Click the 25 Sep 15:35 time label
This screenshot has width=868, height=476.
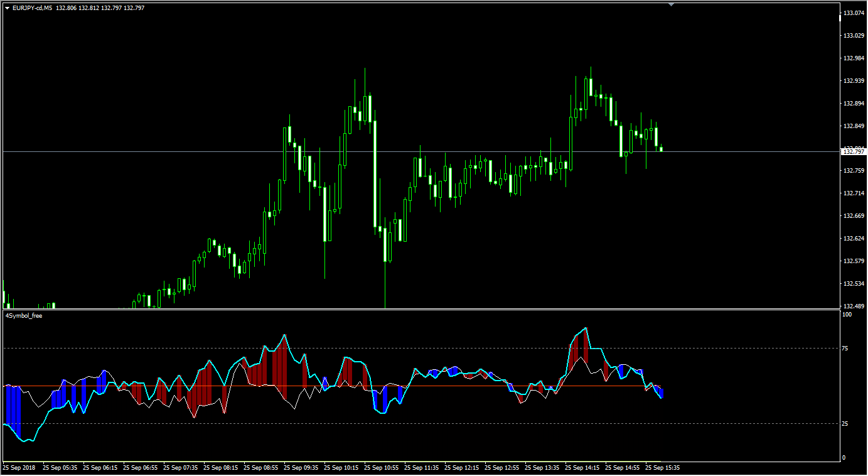662,468
